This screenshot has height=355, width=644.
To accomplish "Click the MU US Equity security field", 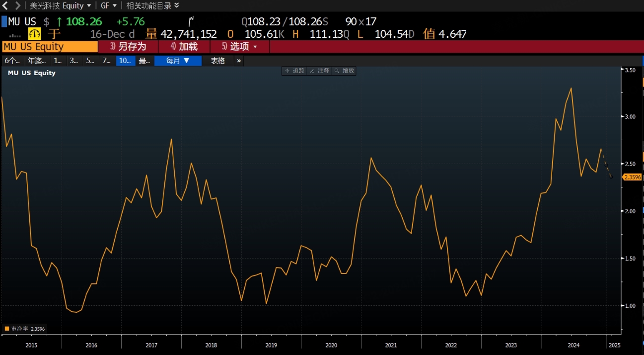I will 50,47.
